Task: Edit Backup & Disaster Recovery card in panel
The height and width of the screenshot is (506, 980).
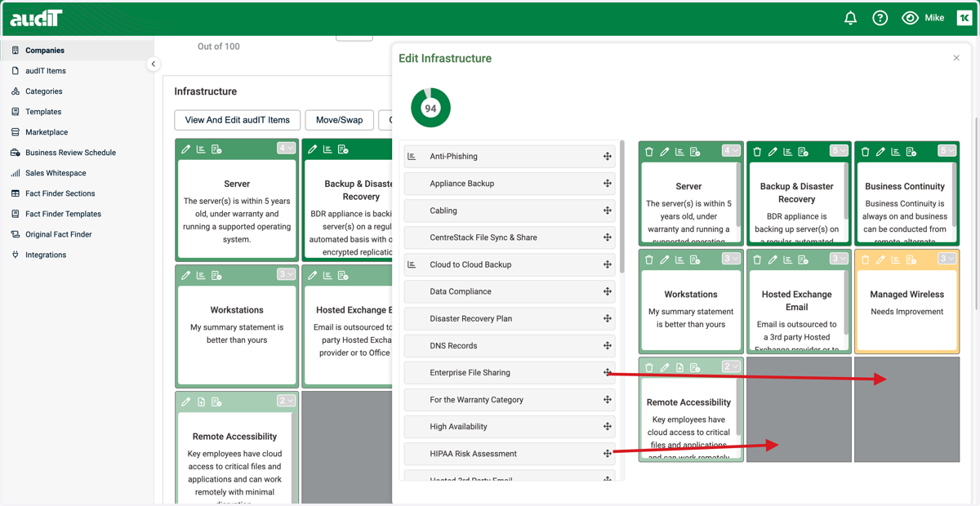Action: click(x=773, y=151)
